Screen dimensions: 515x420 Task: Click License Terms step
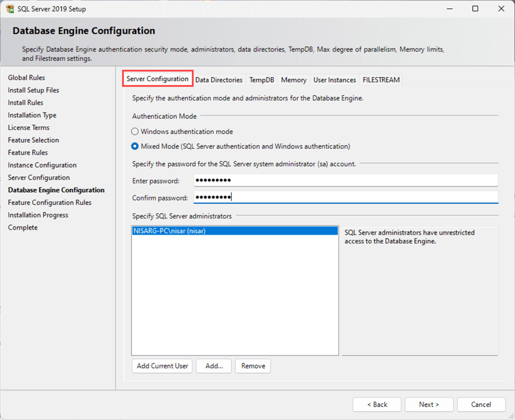click(29, 128)
